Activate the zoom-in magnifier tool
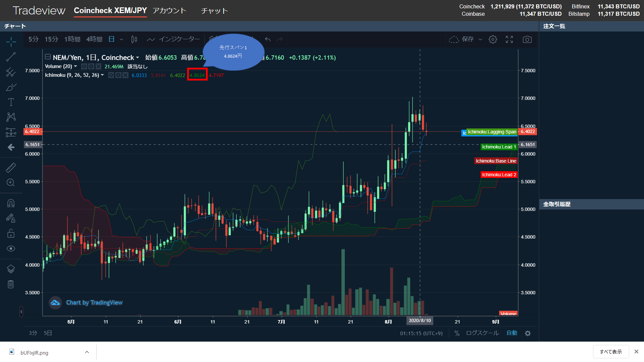This screenshot has width=644, height=362. click(x=11, y=183)
